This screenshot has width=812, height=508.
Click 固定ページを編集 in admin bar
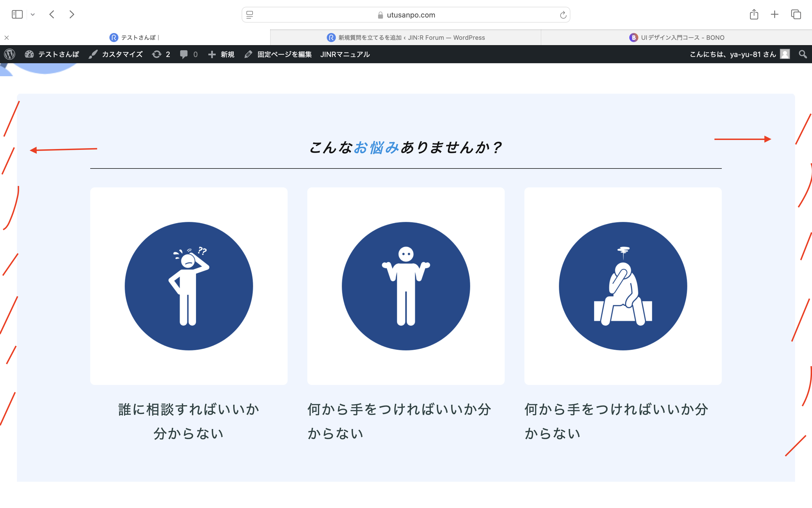(x=278, y=54)
